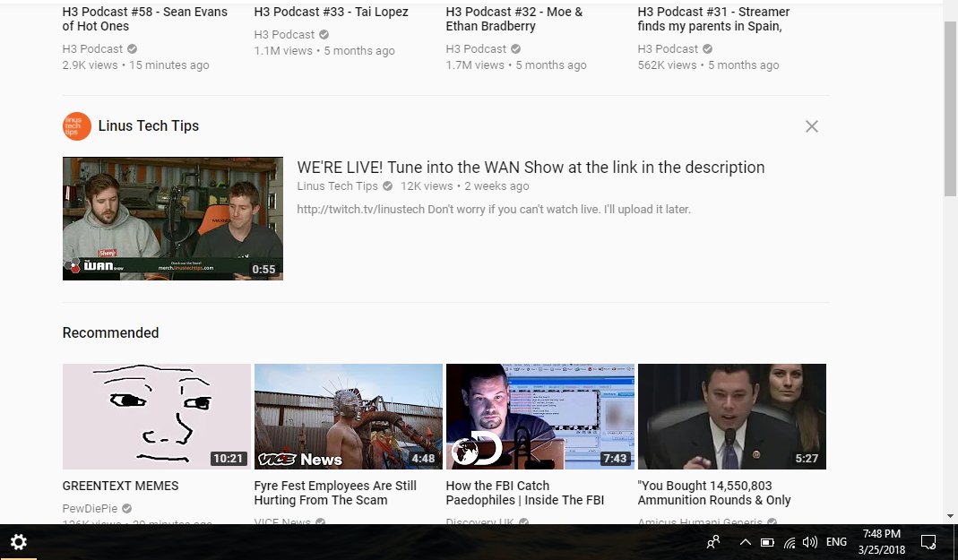
Task: Open H3 Podcast #32 Moe & Ethan Bradberry
Action: click(514, 19)
